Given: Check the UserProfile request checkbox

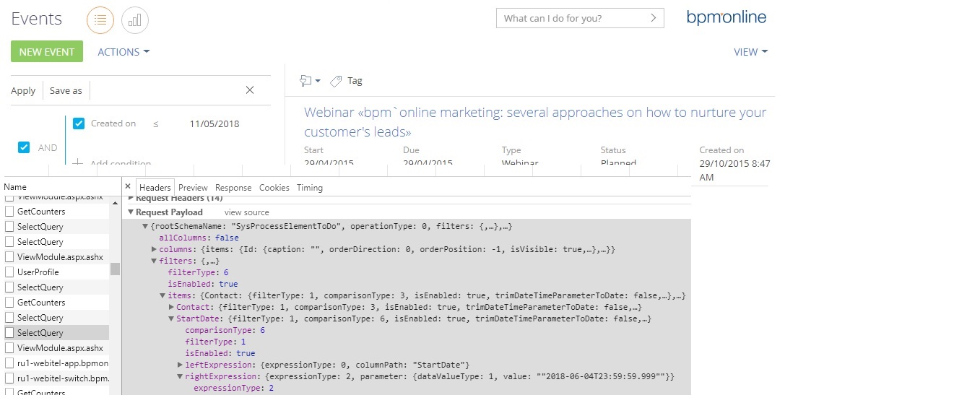Looking at the screenshot, I should click(x=10, y=272).
